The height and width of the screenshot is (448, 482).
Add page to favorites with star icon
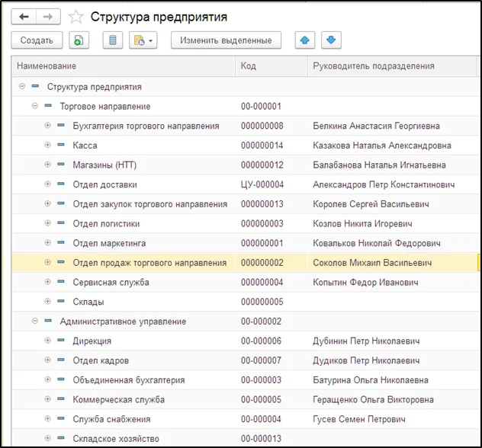click(x=76, y=17)
